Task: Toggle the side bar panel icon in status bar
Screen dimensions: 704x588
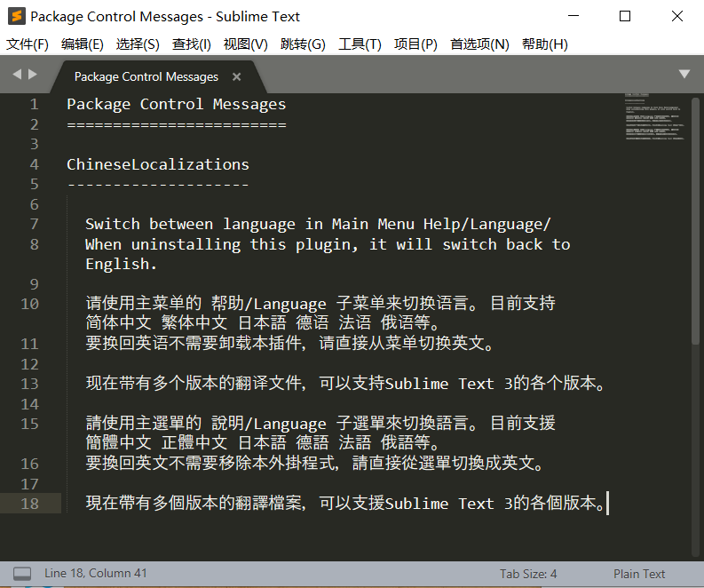Action: point(22,574)
